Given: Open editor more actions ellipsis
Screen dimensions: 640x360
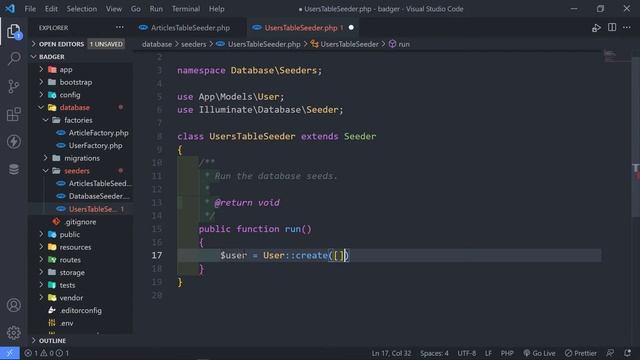Looking at the screenshot, I should (627, 27).
